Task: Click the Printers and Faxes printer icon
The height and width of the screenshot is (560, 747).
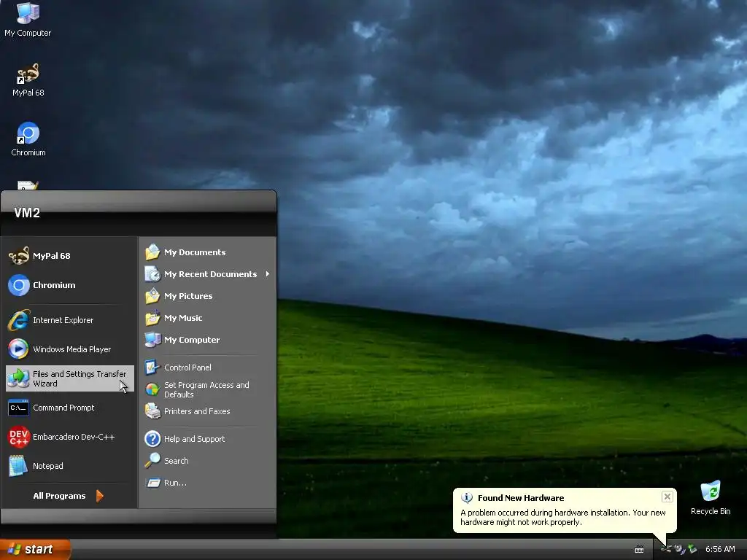Action: click(x=152, y=411)
